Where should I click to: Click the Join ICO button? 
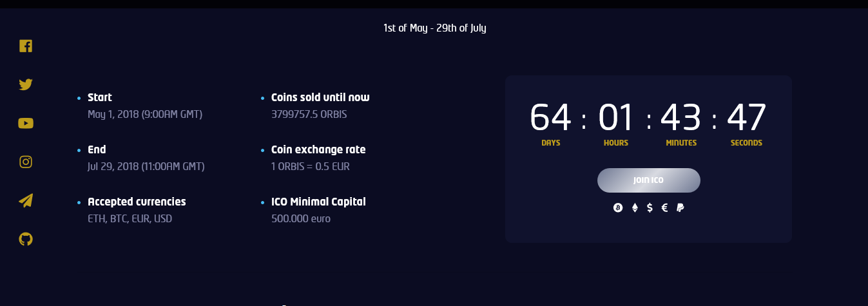(648, 180)
